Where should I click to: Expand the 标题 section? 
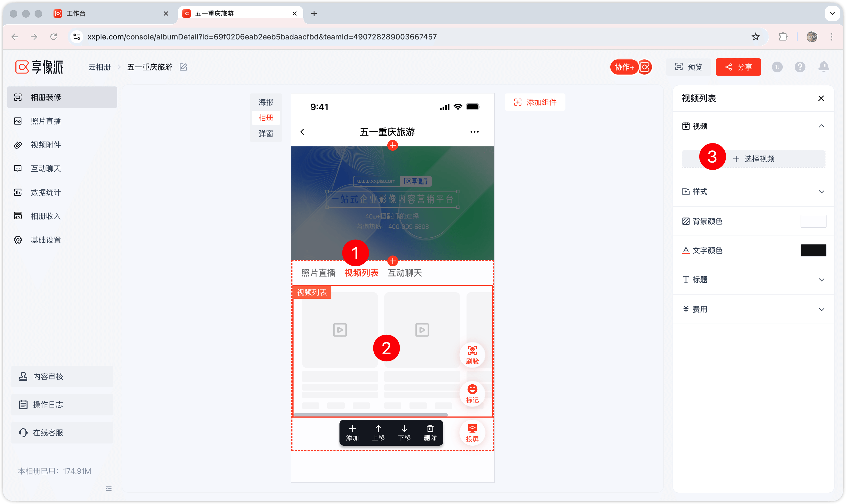753,280
